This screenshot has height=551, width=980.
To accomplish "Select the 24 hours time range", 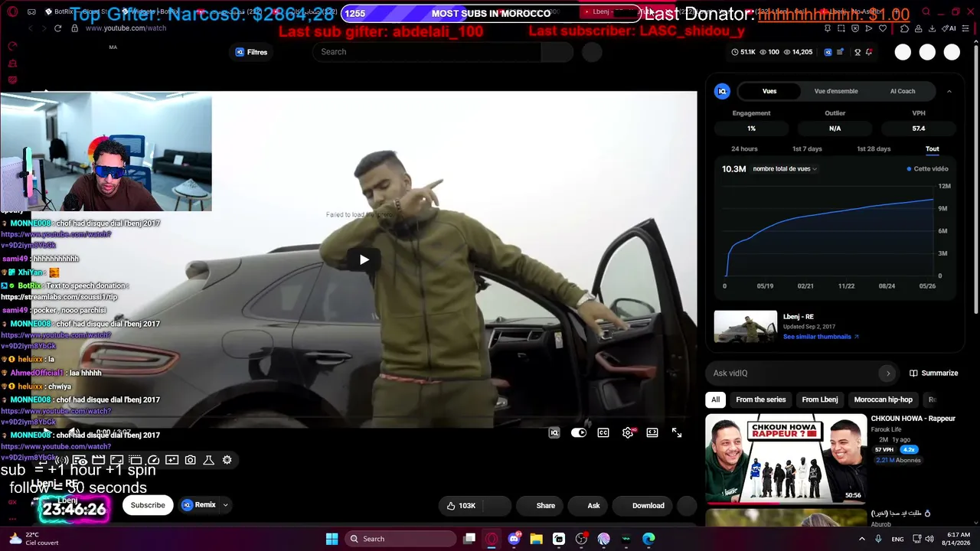I will pos(744,148).
